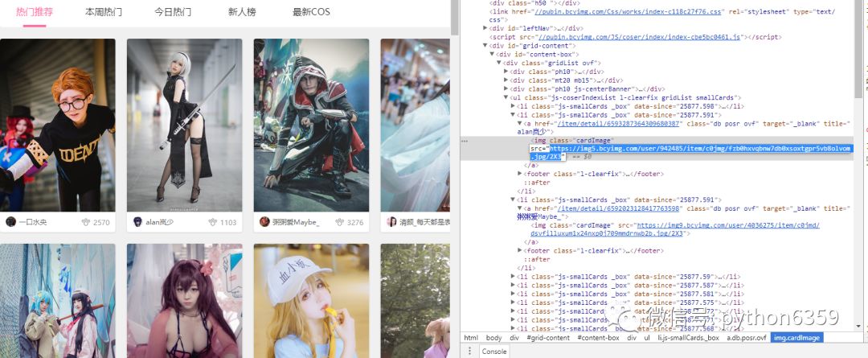Open the DevTools drawer three-dot menu
868x358 pixels.
[470, 352]
